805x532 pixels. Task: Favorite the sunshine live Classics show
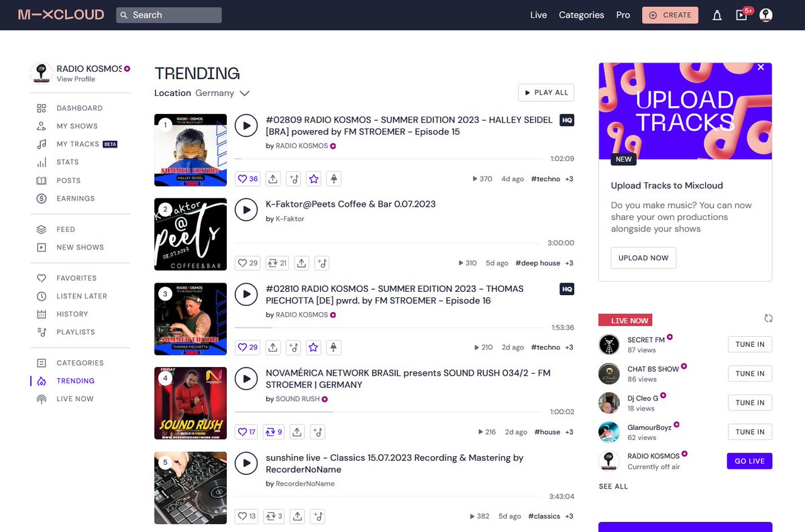click(x=247, y=517)
